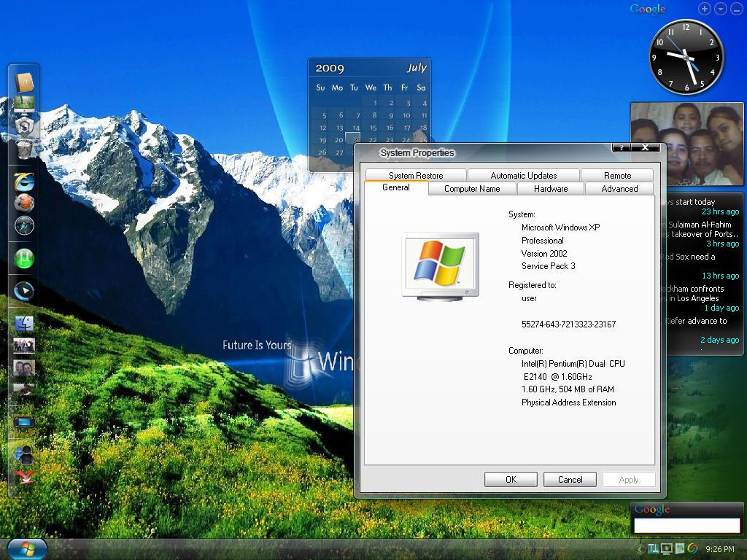Click the monitor icon in the system tray
The width and height of the screenshot is (747, 560).
(x=666, y=548)
